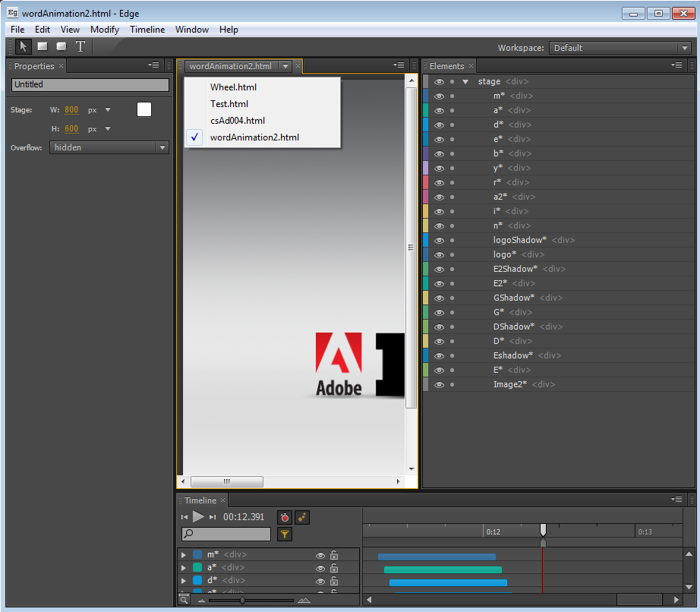Close the Timeline panel tab
Screen dimensions: 700x612
click(222, 500)
